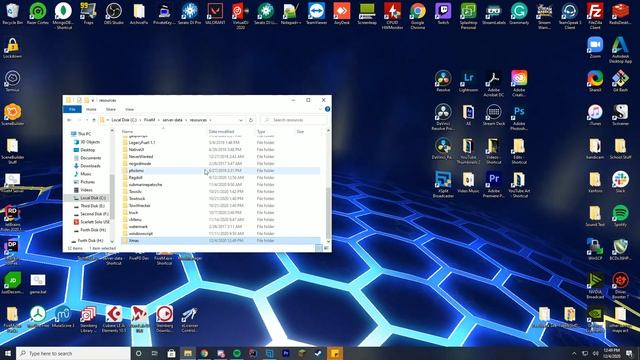Open the AnyDesk desktop shortcut

tap(342, 14)
